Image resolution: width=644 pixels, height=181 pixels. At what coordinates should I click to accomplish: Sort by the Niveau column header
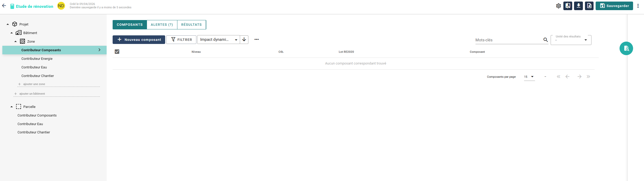196,52
